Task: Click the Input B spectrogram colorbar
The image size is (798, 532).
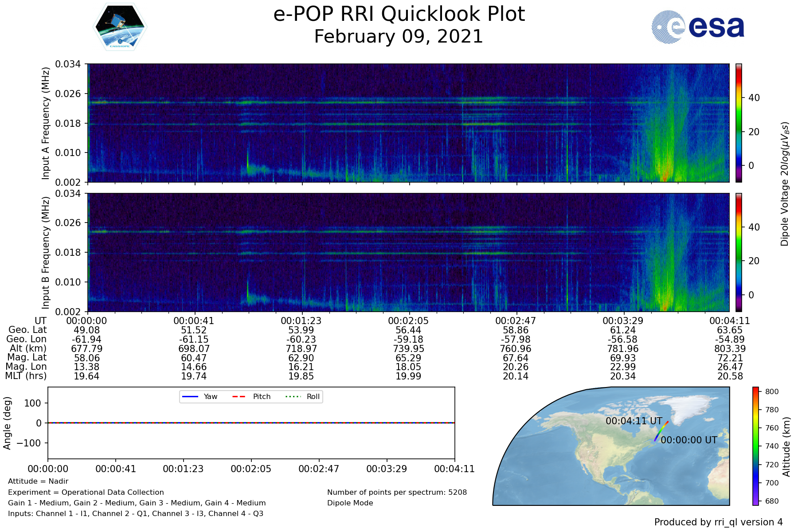Action: [739, 252]
